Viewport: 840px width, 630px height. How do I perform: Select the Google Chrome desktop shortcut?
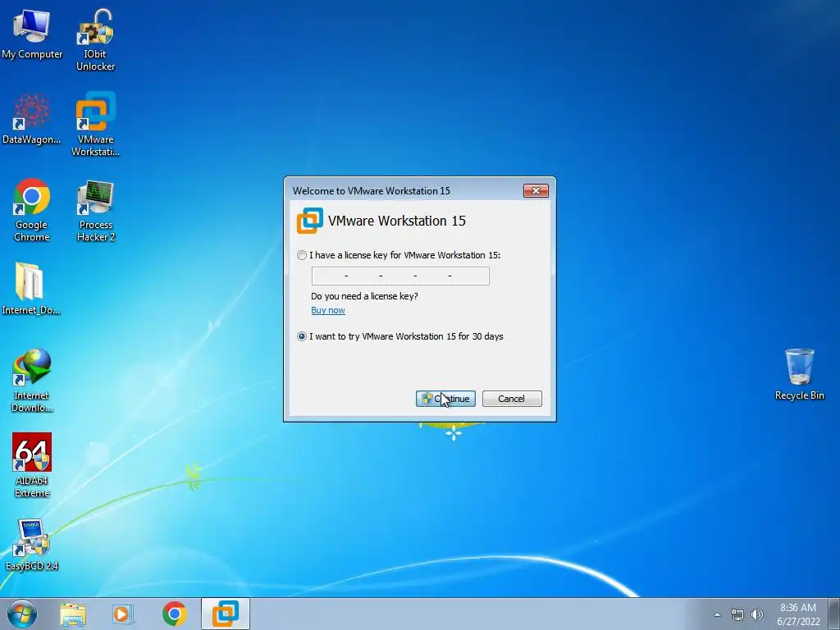(32, 210)
